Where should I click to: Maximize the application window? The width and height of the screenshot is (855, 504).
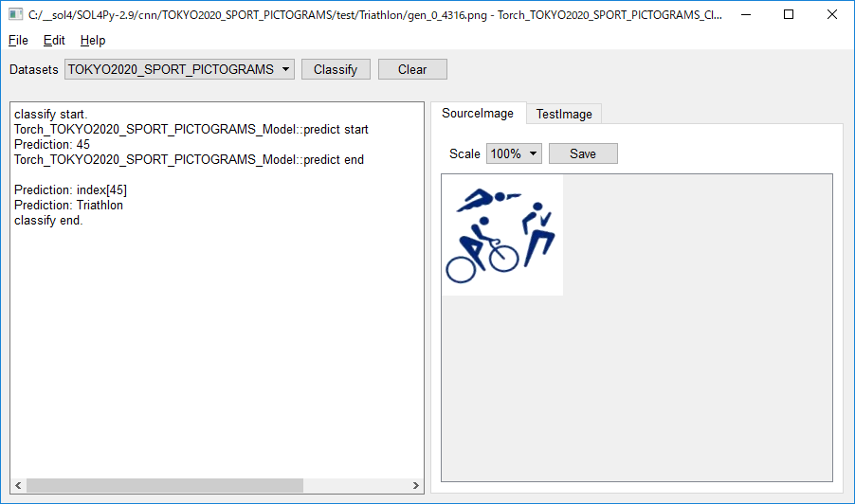click(789, 15)
